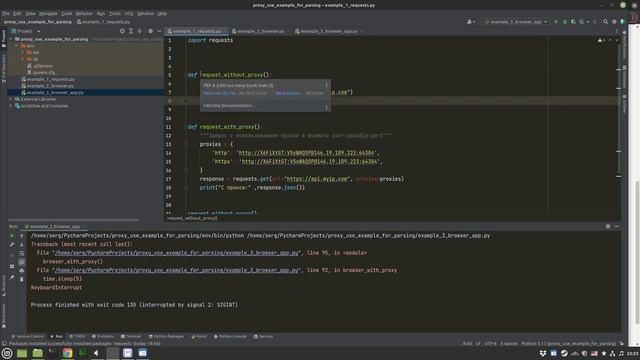Select example_1_requests.py in project tree

point(48,79)
